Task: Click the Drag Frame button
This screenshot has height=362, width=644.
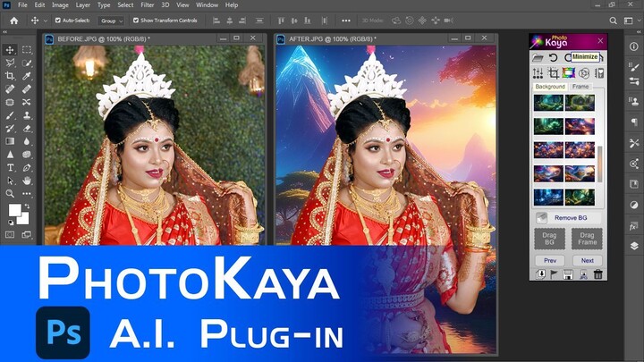Action: 587,239
